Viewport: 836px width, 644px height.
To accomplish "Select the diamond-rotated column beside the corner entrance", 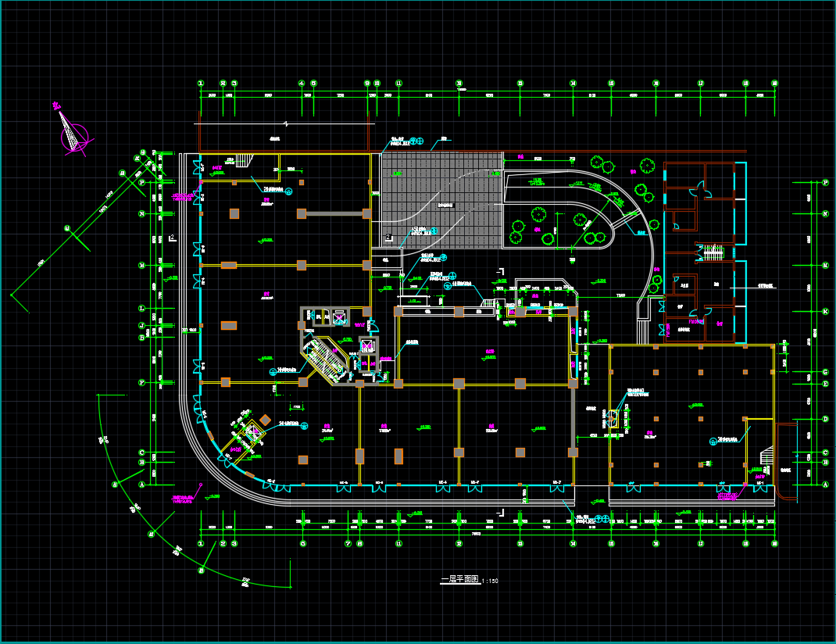I will tap(266, 420).
